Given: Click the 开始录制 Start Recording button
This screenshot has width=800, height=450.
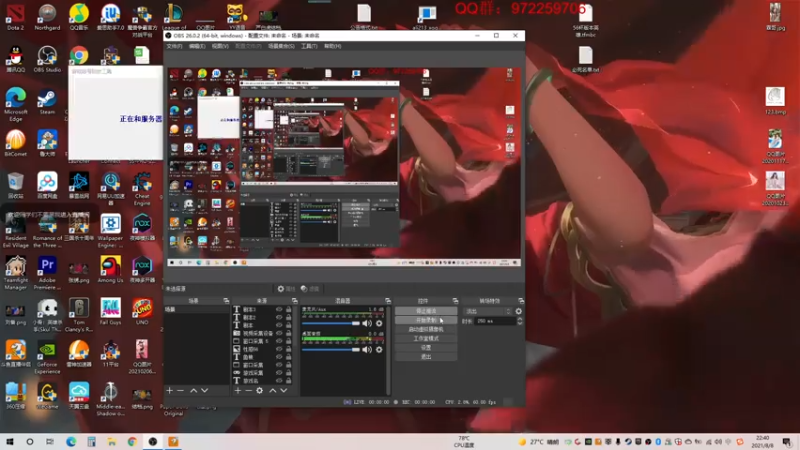Looking at the screenshot, I should point(426,320).
